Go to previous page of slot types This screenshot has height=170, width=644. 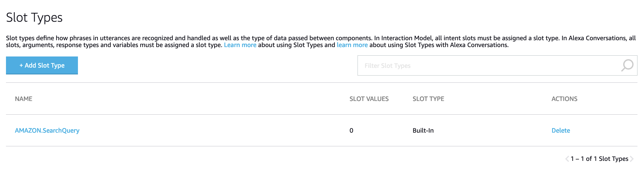(567, 159)
